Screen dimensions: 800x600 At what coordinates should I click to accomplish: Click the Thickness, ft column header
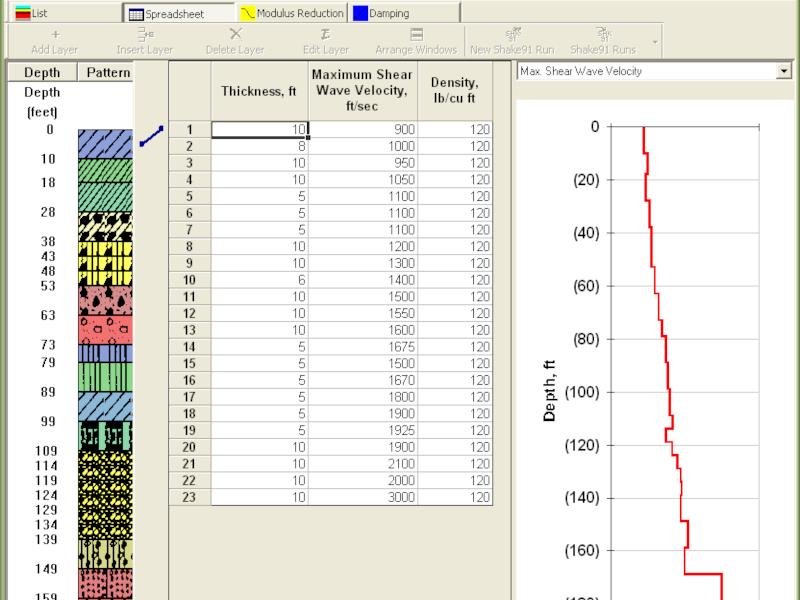pos(259,91)
